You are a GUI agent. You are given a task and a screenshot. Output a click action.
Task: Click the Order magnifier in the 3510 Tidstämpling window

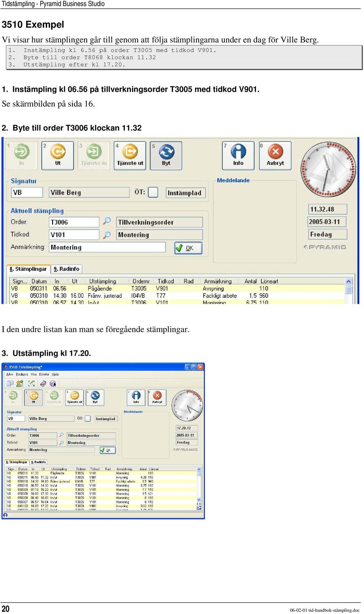(61, 435)
